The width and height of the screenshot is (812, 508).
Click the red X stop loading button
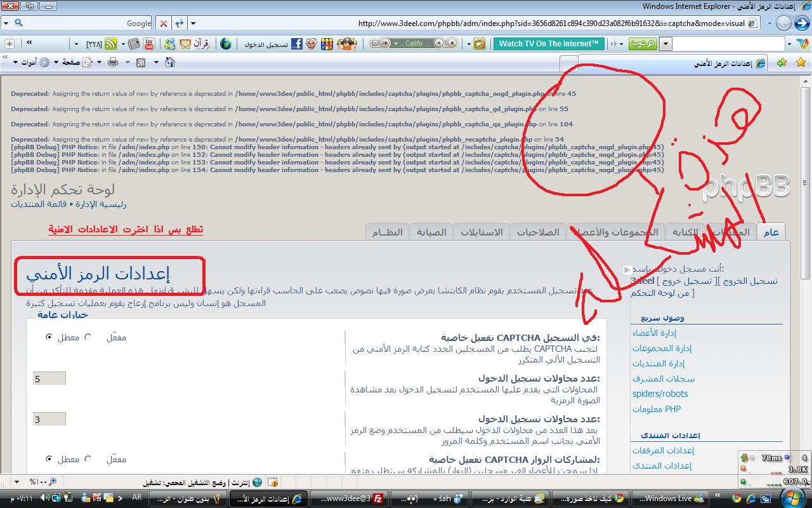click(164, 23)
